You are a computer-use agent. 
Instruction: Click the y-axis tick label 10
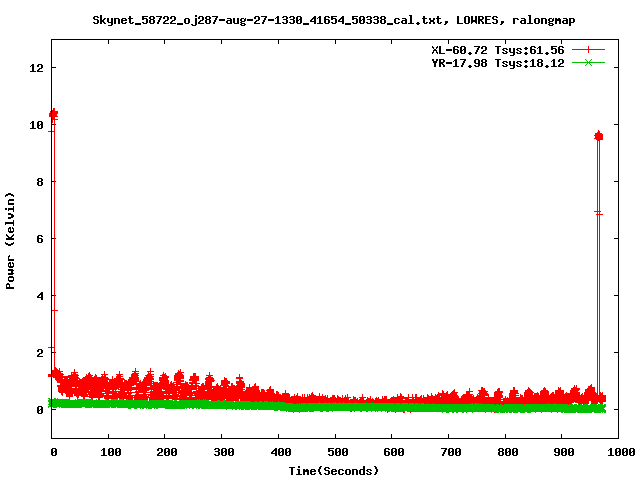click(36, 125)
